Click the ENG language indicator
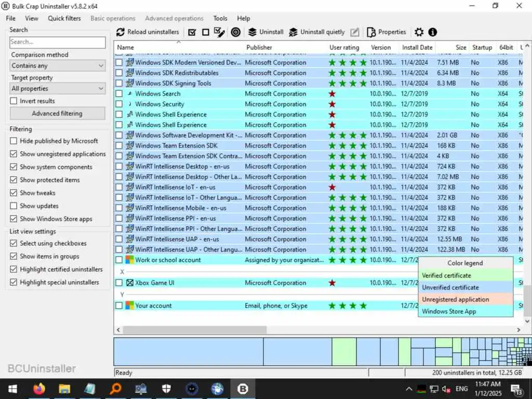 [x=461, y=389]
